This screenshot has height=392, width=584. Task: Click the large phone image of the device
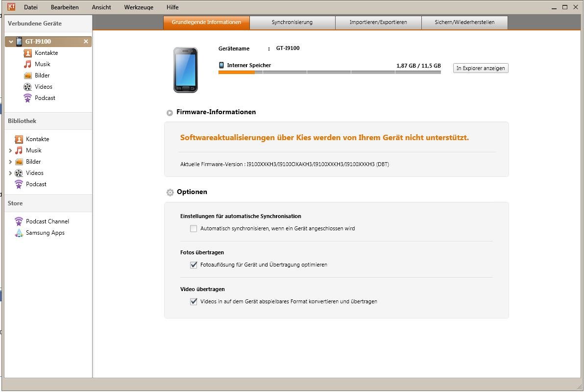[186, 70]
